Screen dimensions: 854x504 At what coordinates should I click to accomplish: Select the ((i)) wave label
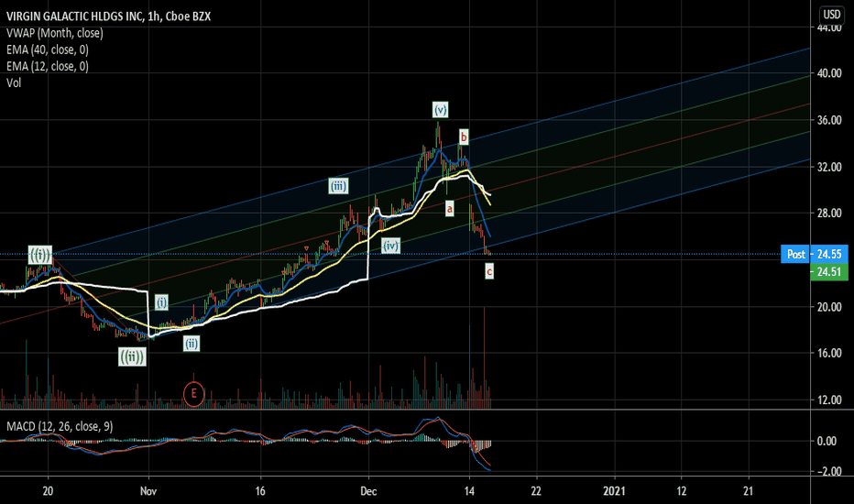pos(40,255)
